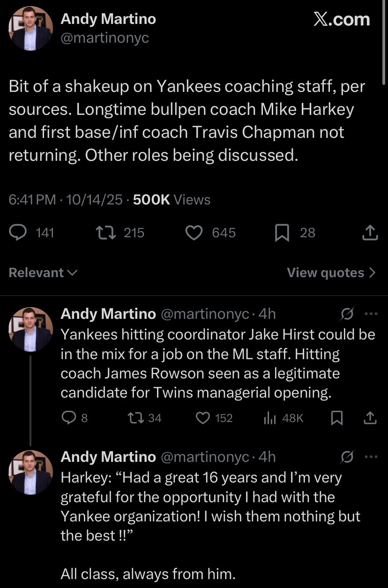The width and height of the screenshot is (388, 588).
Task: Open more options on Jake Hirst tweet
Action: (x=371, y=314)
